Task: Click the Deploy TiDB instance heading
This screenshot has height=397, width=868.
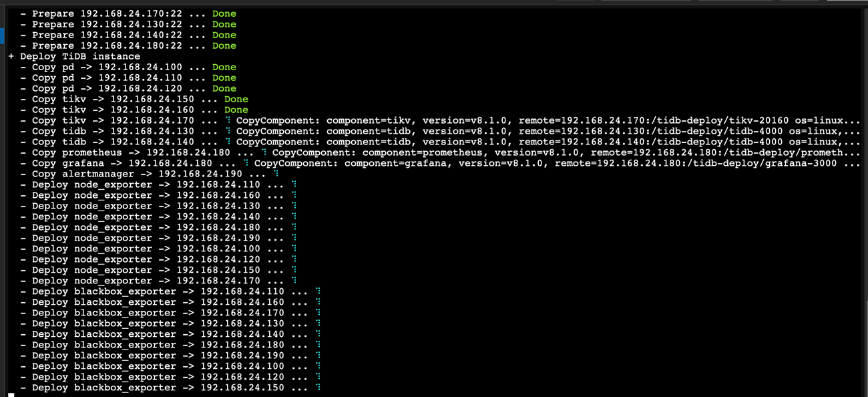Action: pos(79,56)
